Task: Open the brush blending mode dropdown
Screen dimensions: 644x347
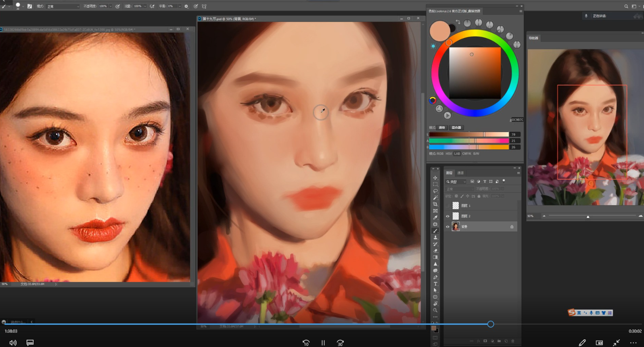Action: (63, 6)
